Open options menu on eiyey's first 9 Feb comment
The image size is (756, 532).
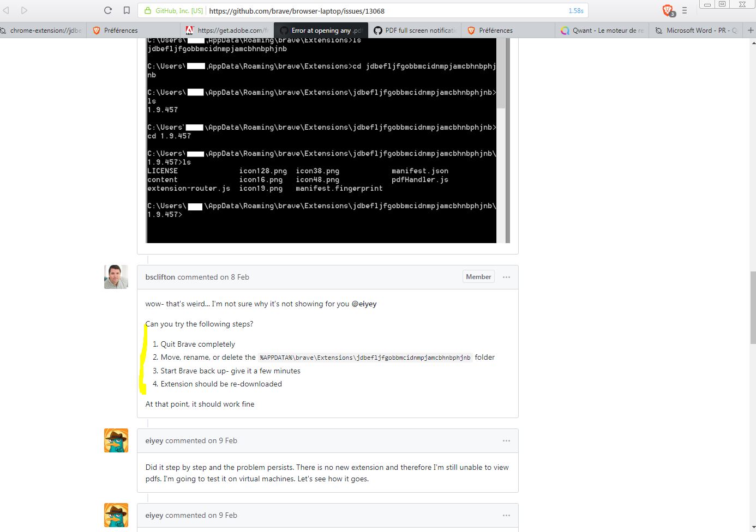tap(506, 440)
